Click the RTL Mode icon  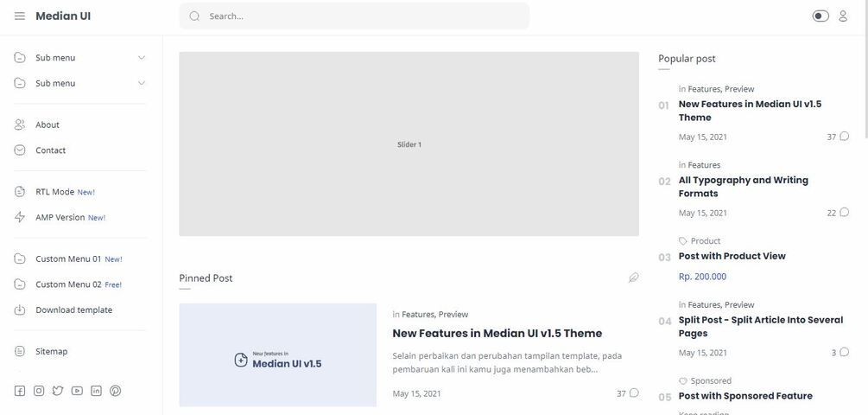tap(19, 192)
